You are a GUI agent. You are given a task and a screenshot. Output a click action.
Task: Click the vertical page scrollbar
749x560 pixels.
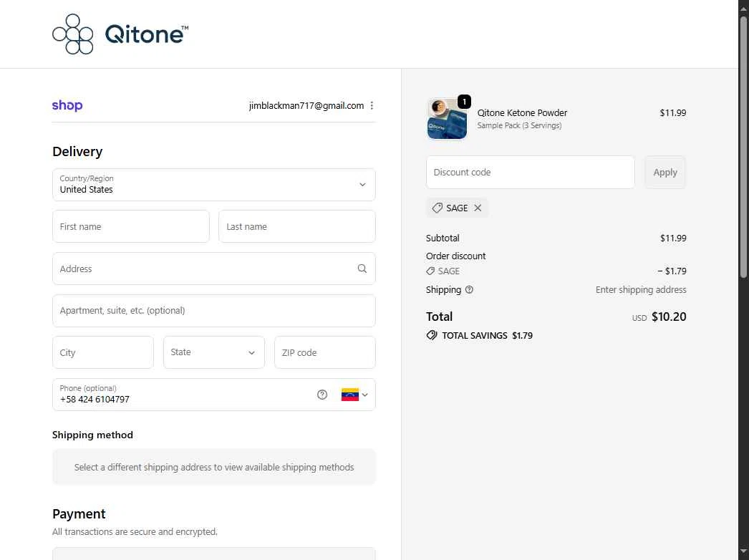(743, 146)
